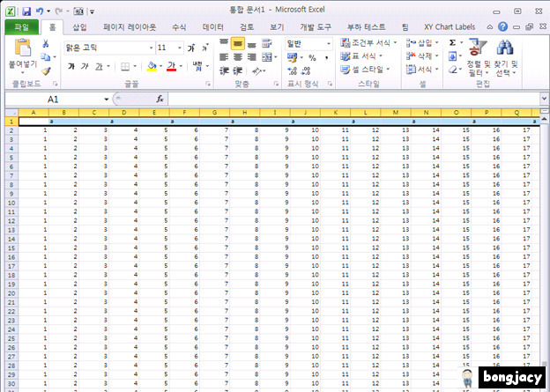Screen dimensions: 550x392
Task: Click 서식 format cells button
Action: click(x=422, y=69)
